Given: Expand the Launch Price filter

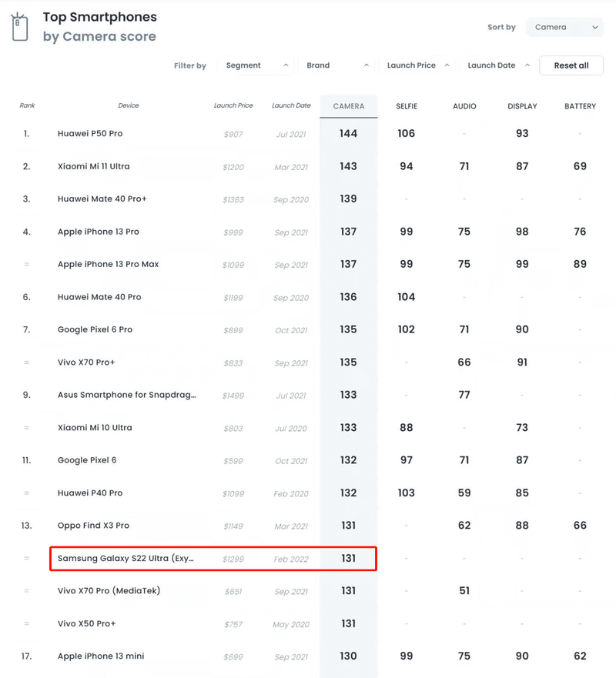Looking at the screenshot, I should [417, 65].
